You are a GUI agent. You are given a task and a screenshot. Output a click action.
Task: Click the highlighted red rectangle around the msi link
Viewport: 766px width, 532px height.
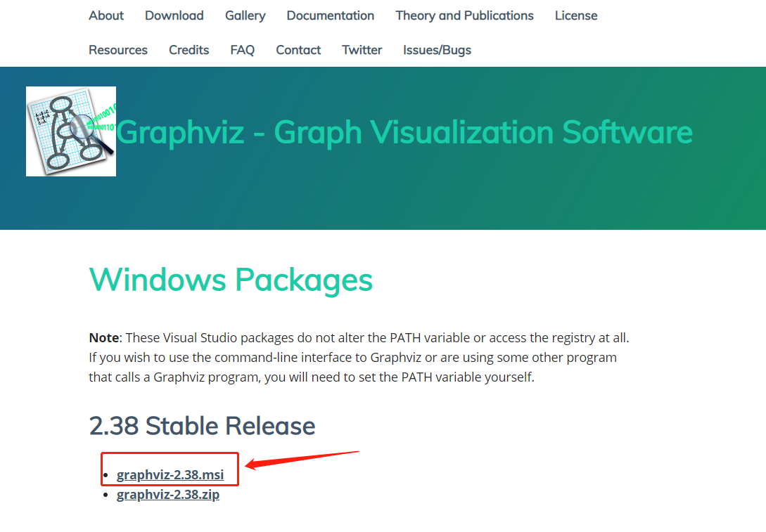click(x=170, y=469)
